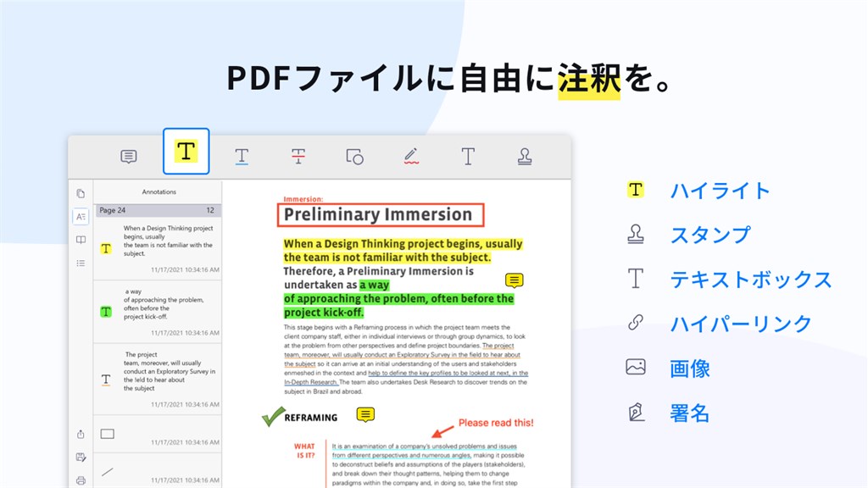The image size is (868, 488).
Task: Click the 署名 label
Action: coord(690,413)
